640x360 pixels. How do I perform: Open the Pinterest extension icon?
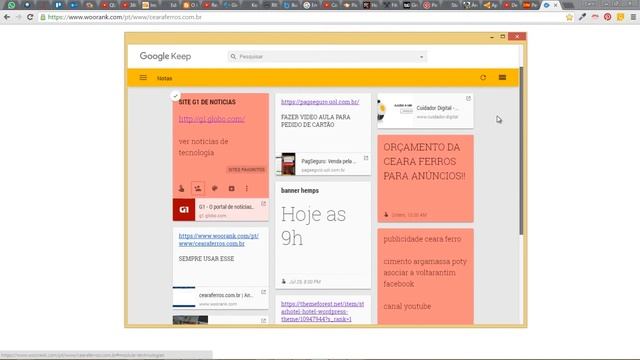tap(608, 17)
